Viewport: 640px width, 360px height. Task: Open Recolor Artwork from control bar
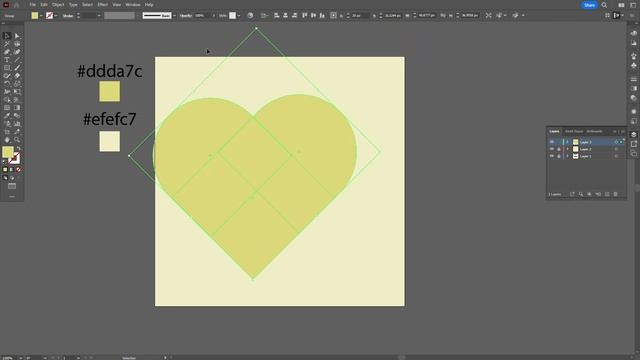click(250, 16)
